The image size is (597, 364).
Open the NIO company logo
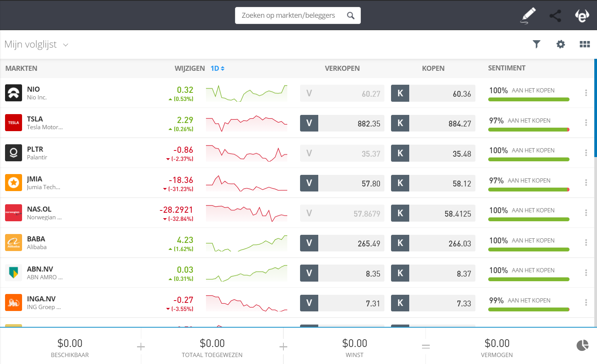(14, 93)
